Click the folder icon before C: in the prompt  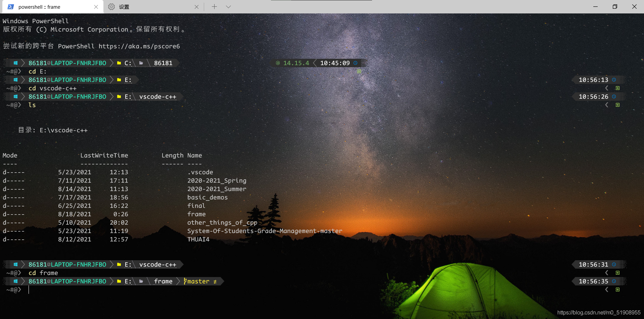tap(119, 63)
